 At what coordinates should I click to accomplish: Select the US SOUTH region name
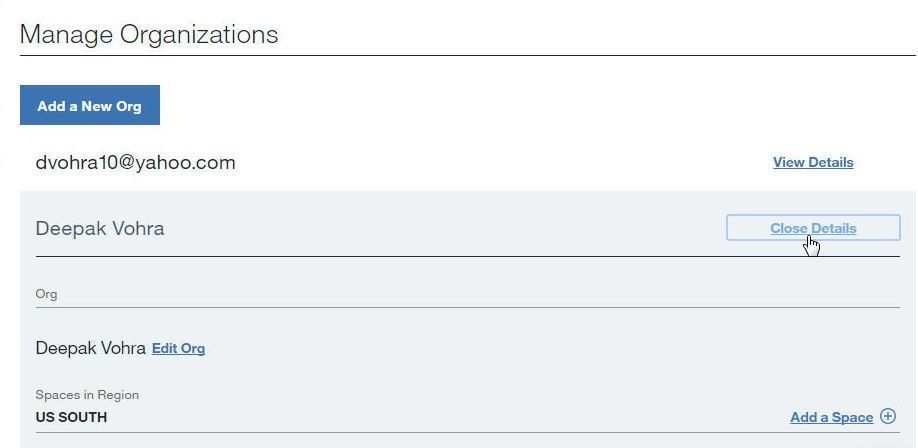click(x=71, y=418)
